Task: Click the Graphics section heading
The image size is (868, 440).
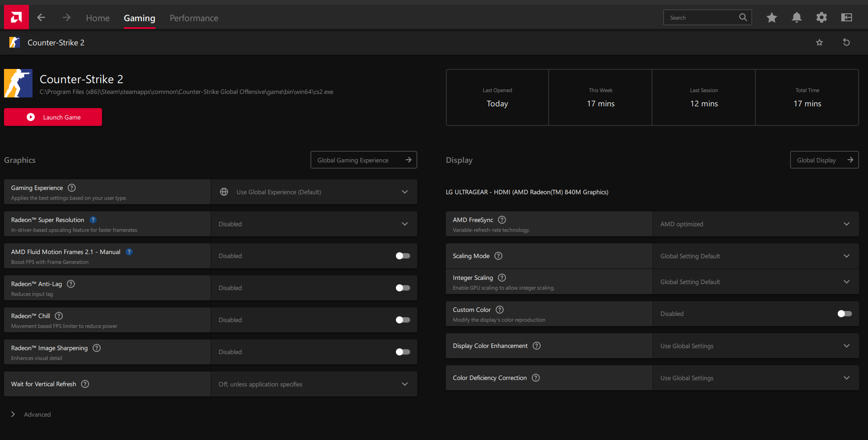Action: pos(20,160)
